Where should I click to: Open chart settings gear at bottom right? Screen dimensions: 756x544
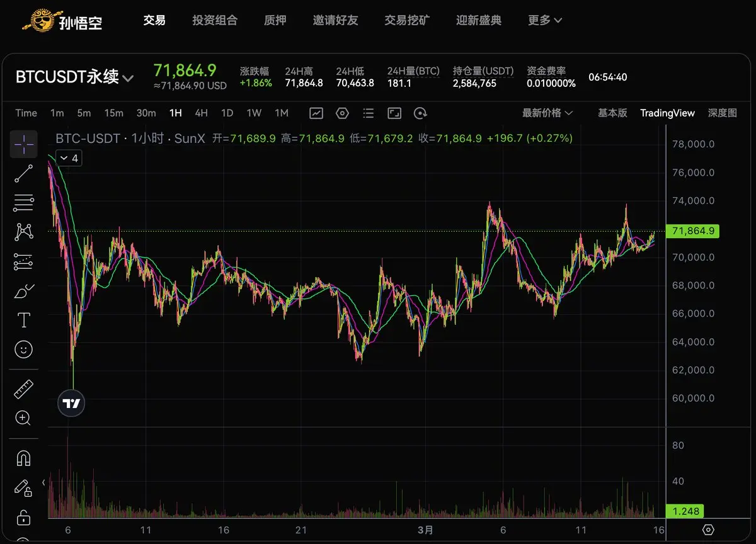[x=708, y=530]
